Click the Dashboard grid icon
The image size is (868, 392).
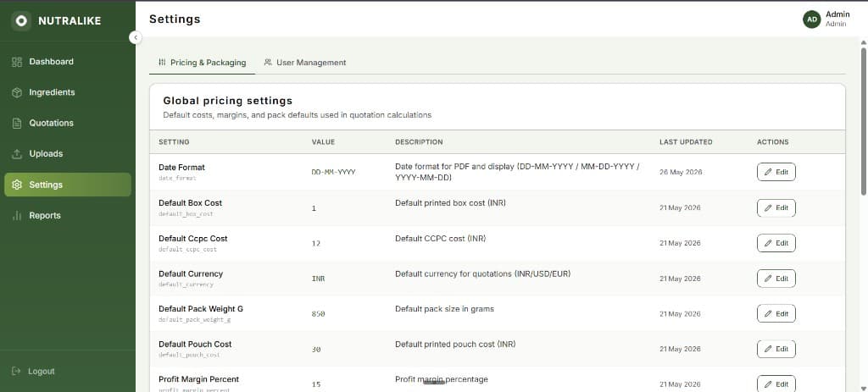17,62
